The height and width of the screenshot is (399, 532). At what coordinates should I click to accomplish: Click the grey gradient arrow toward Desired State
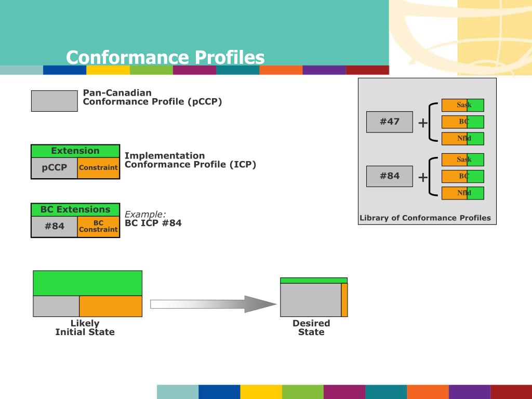(x=214, y=304)
